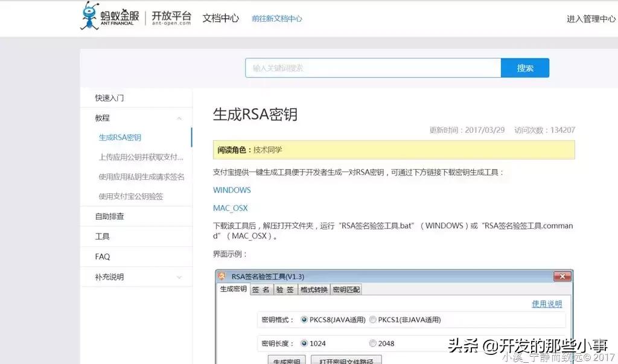This screenshot has height=364, width=618.
Task: Click the 搜索 search button
Action: tap(525, 68)
